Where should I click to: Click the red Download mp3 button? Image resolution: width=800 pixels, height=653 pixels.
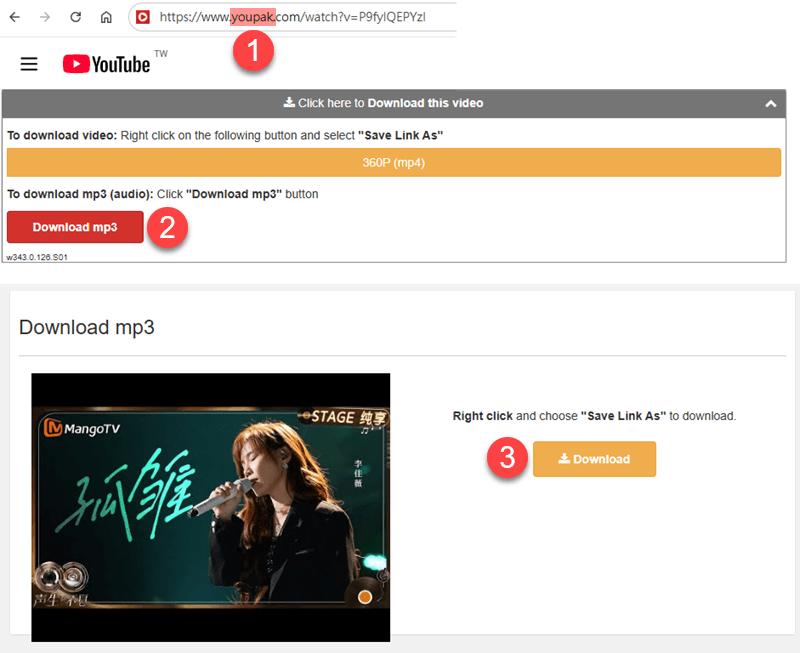tap(74, 227)
